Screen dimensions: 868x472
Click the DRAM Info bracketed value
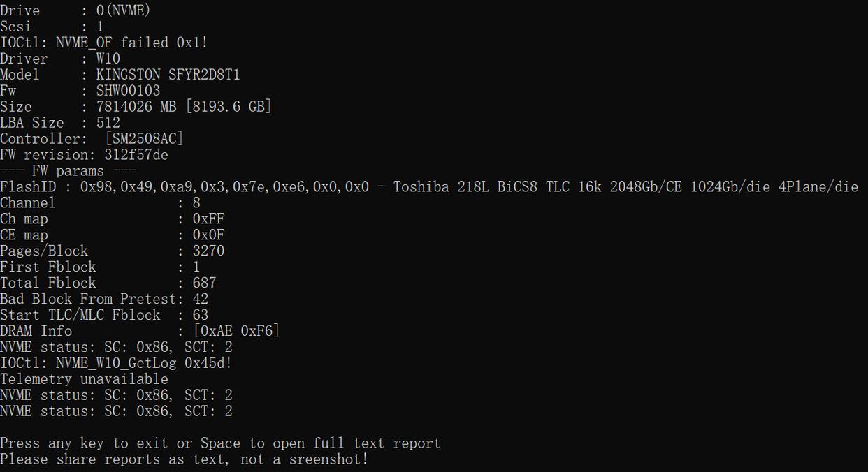(236, 331)
